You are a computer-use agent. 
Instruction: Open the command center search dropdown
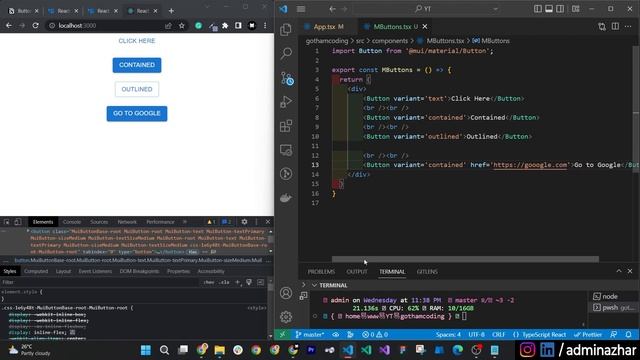tap(495, 9)
